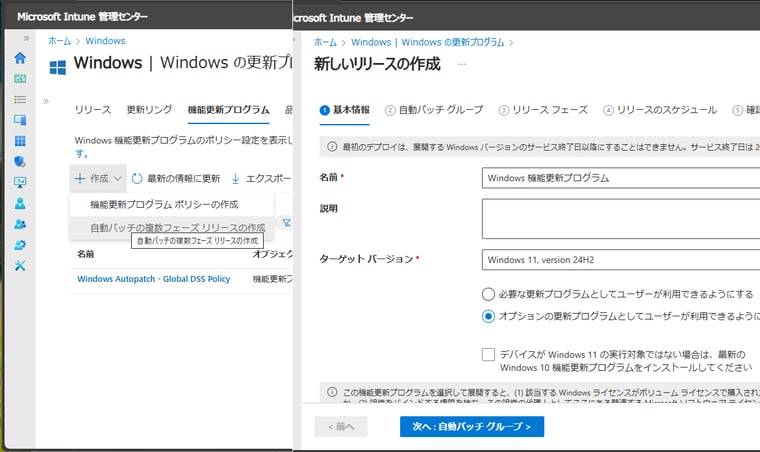The height and width of the screenshot is (452, 760).
Task: Click the export download arrow icon
Action: click(x=236, y=179)
